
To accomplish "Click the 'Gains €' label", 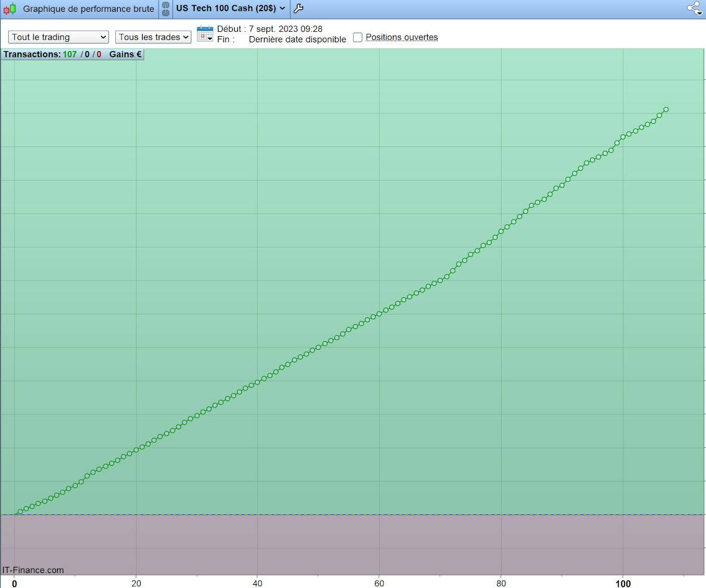I will click(125, 54).
